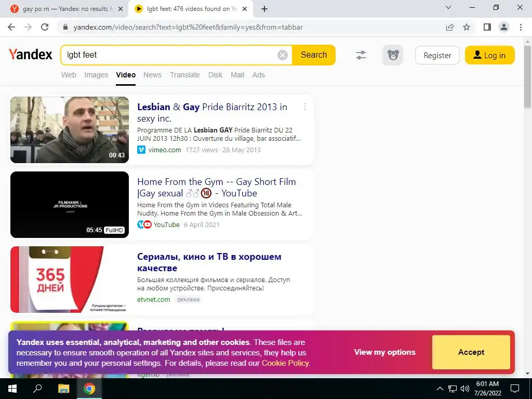Open 'Lesbian & Gay Pride Biarritz 2013' title link
Image resolution: width=532 pixels, height=399 pixels.
212,113
